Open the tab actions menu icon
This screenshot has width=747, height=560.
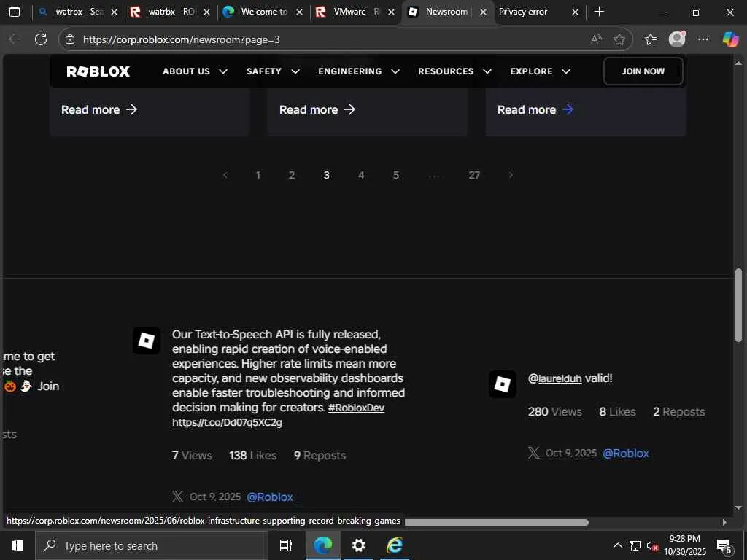pyautogui.click(x=15, y=12)
